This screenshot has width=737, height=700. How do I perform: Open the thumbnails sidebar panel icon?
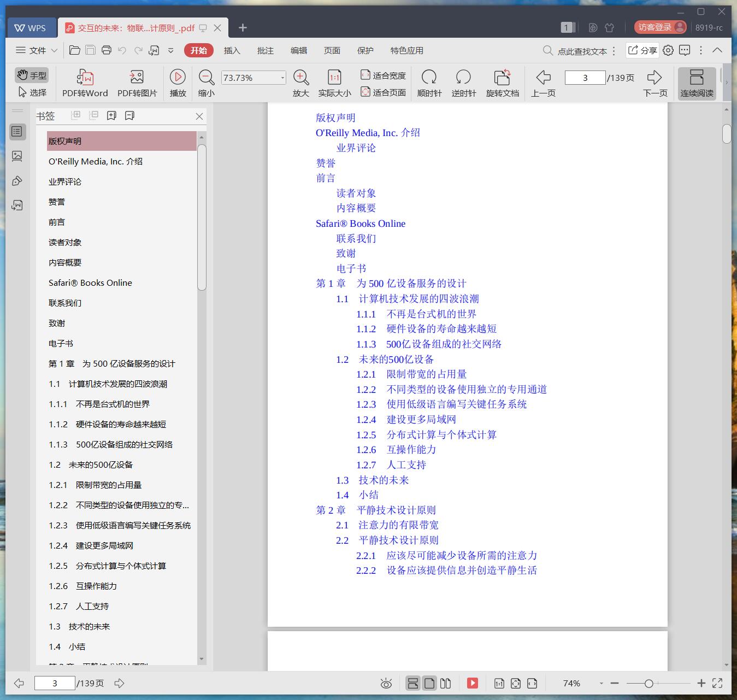17,156
